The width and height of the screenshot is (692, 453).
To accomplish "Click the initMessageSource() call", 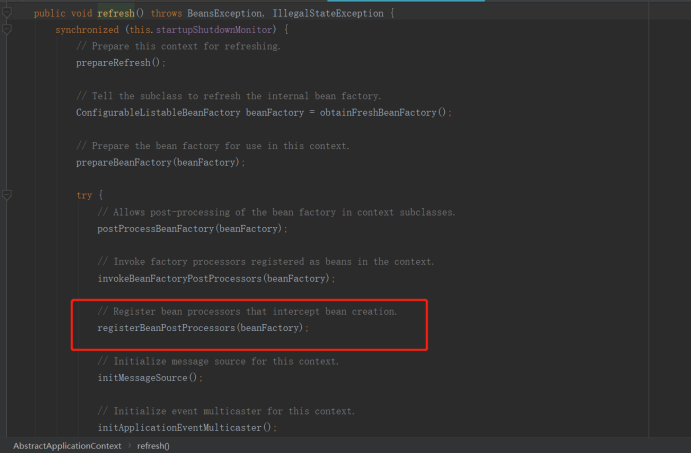I will tap(147, 378).
